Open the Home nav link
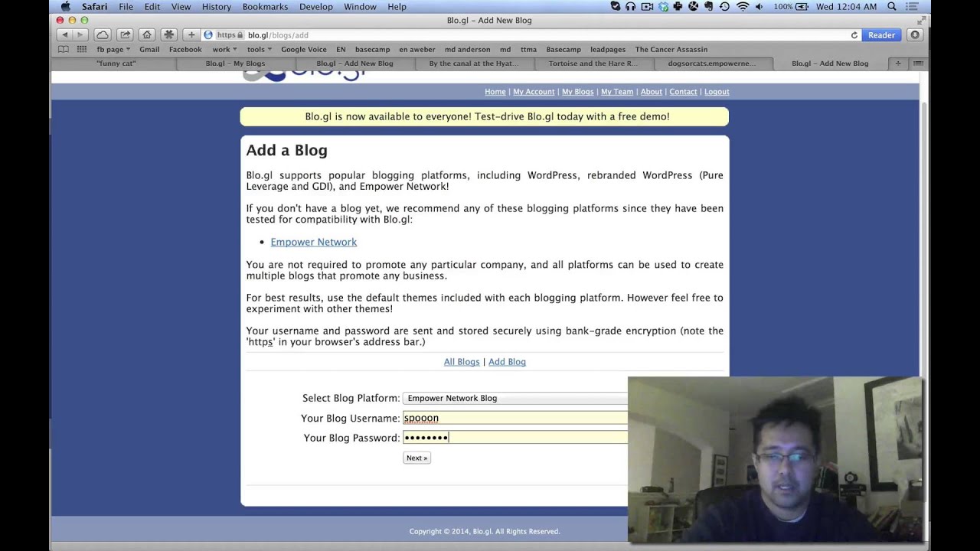The width and height of the screenshot is (980, 551). click(495, 92)
